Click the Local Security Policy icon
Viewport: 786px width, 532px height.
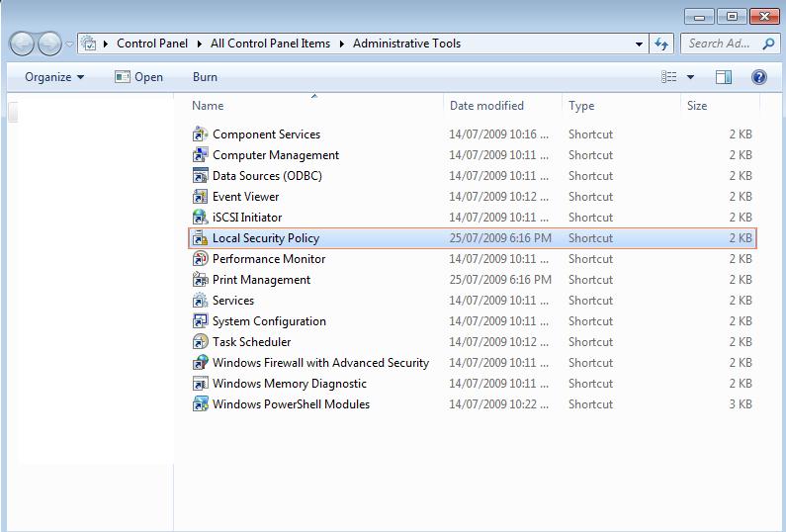coord(200,238)
